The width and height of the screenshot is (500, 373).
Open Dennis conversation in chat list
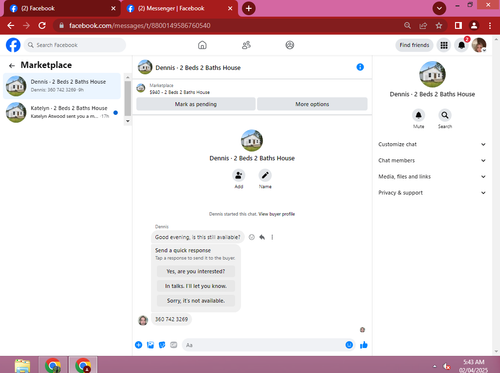(x=62, y=86)
